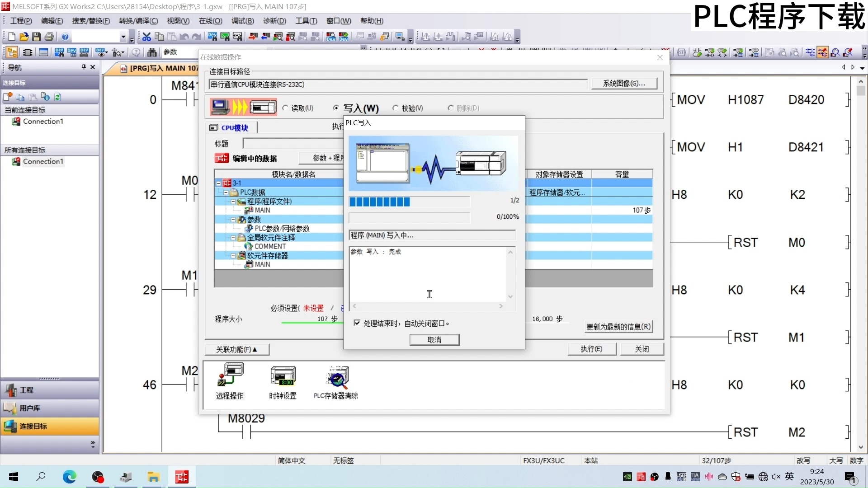Open the 时钟设置 (Clock Setting) function
This screenshot has height=488, width=868.
click(283, 380)
